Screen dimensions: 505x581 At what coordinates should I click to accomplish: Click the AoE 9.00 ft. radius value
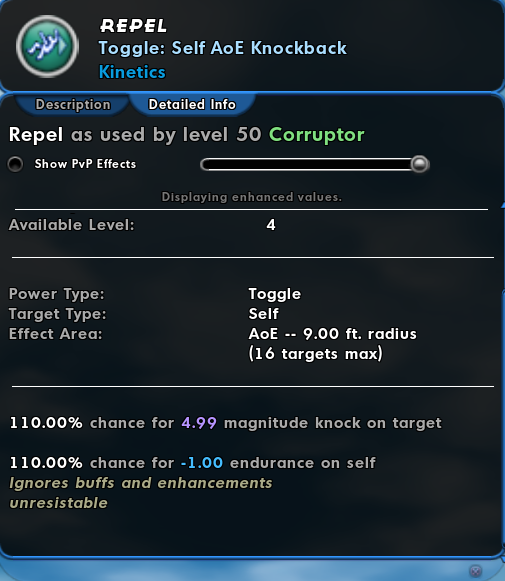tap(332, 334)
